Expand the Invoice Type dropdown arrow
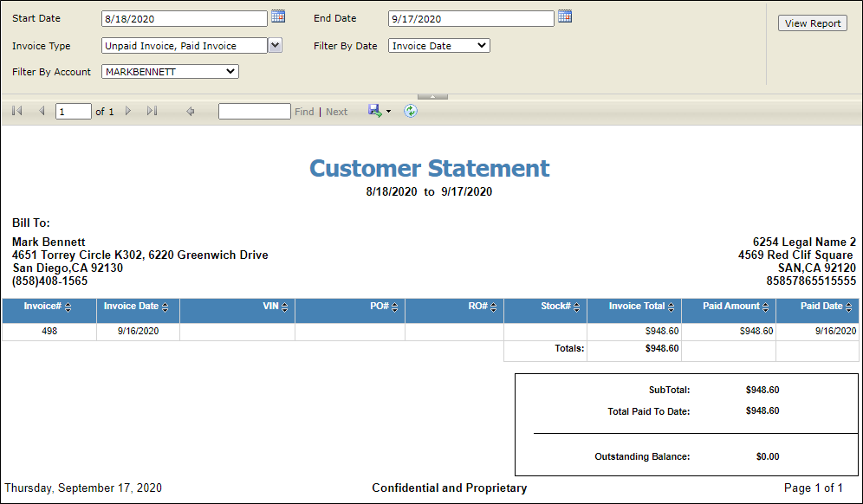Viewport: 863px width, 504px height. [x=276, y=45]
